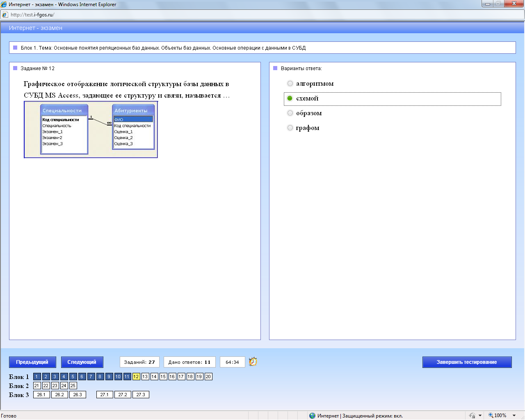Open task 27.3 in Блок 3

[x=141, y=395]
